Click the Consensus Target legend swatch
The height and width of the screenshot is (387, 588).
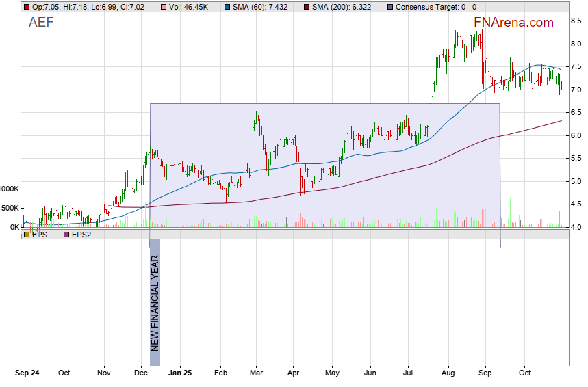tap(389, 6)
